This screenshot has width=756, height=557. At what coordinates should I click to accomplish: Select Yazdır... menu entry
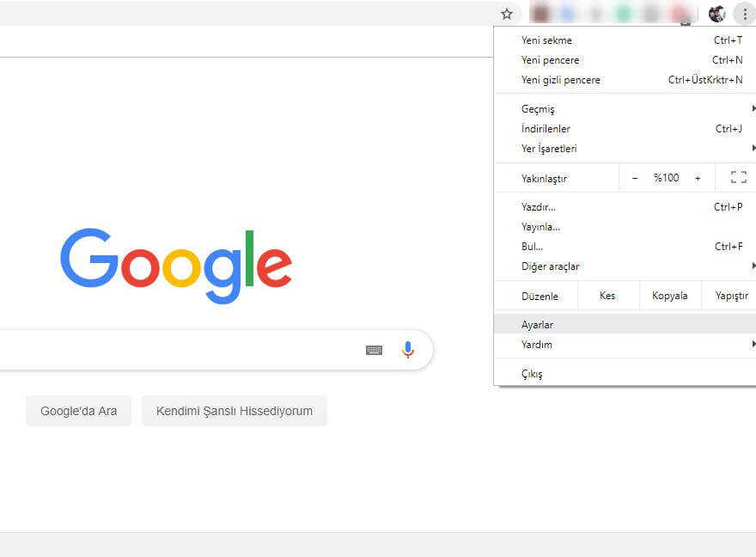coord(625,207)
